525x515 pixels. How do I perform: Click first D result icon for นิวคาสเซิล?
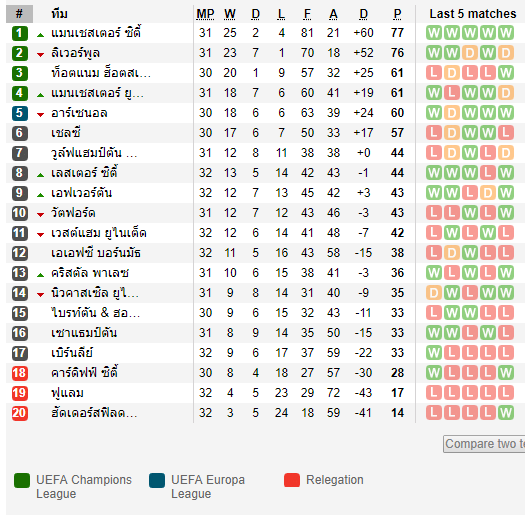[x=434, y=293]
